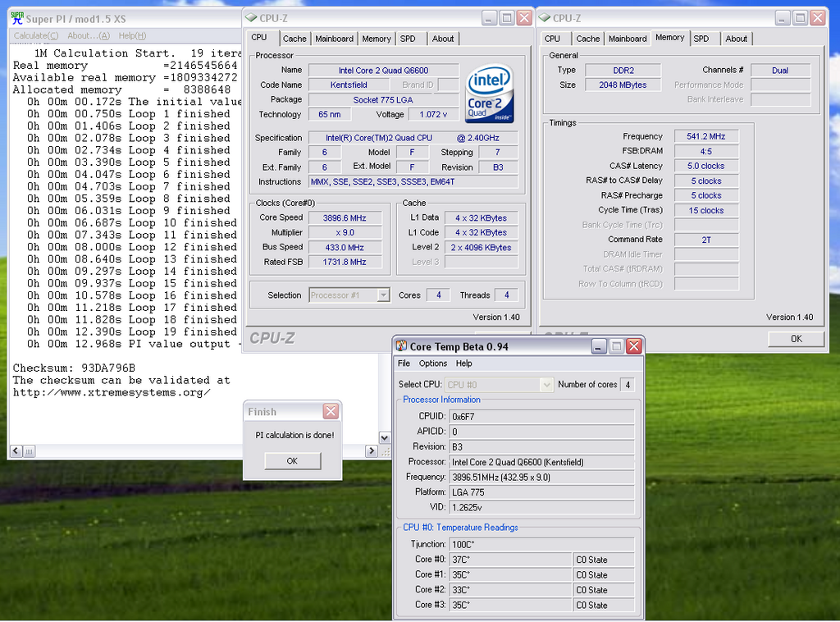Click the Specification field Intel(R) Core(TM)2 Quad CPU
The width and height of the screenshot is (840, 622).
click(x=413, y=138)
